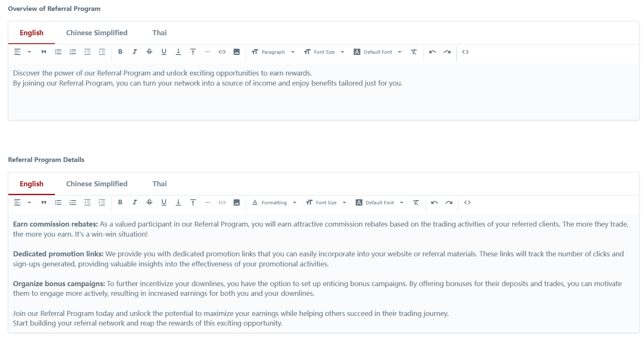Screen dimensions: 644x339
Task: Switch to Chinese Simplified tab under Overview section
Action: point(97,33)
